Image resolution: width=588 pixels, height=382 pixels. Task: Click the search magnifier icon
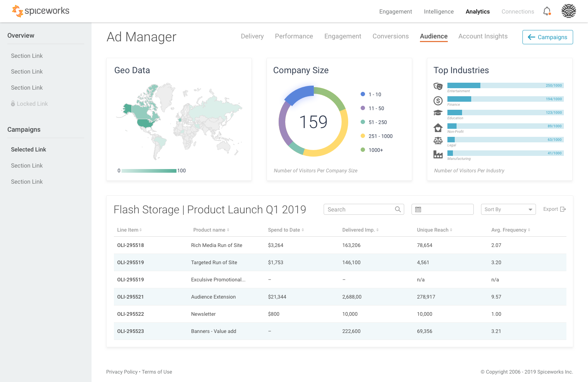(x=398, y=209)
